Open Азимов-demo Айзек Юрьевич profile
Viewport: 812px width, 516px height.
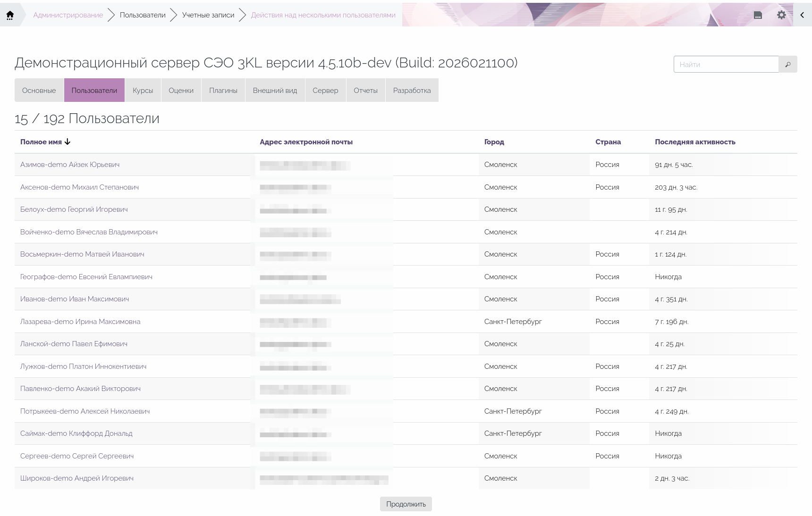click(x=70, y=165)
